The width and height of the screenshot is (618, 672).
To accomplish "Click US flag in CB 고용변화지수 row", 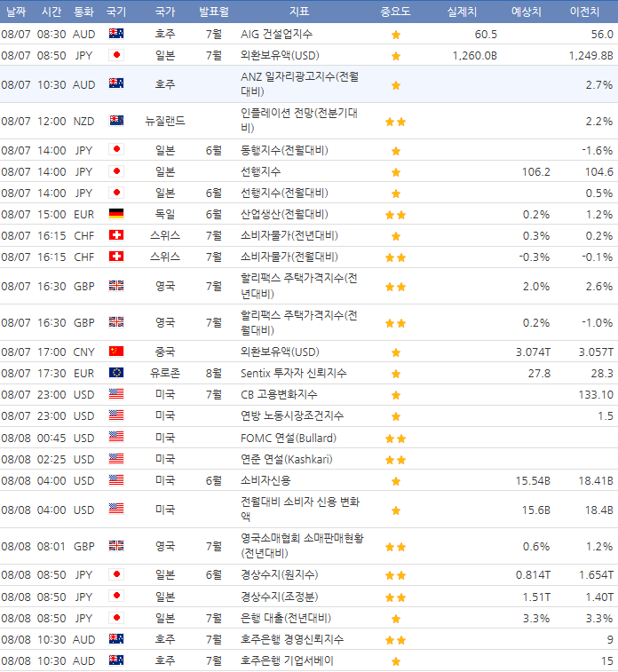I will 116,394.
